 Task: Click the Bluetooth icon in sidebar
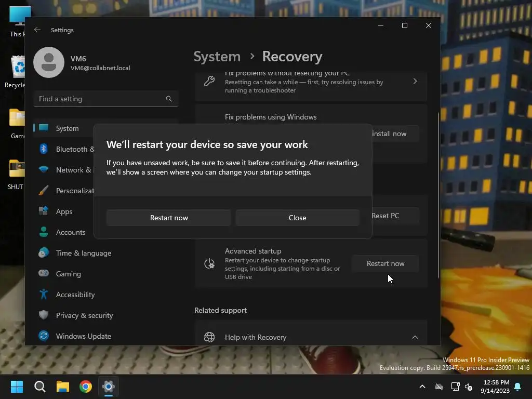[x=44, y=149]
